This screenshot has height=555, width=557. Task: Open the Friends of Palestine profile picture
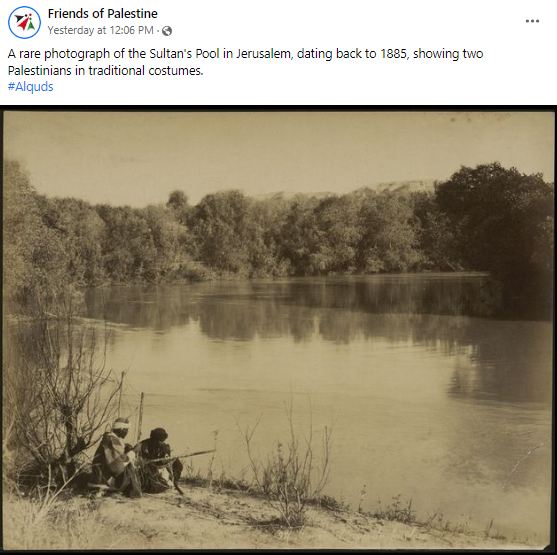24,22
